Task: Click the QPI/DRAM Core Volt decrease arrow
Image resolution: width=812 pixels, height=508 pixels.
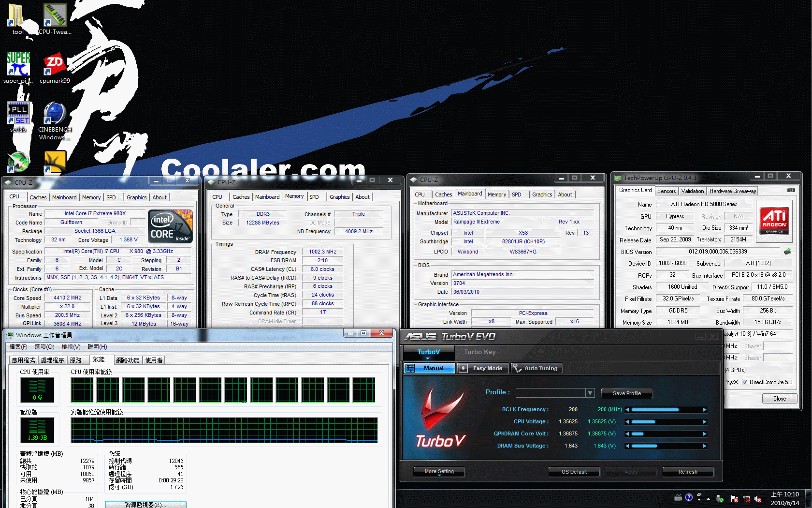Action: tap(627, 434)
